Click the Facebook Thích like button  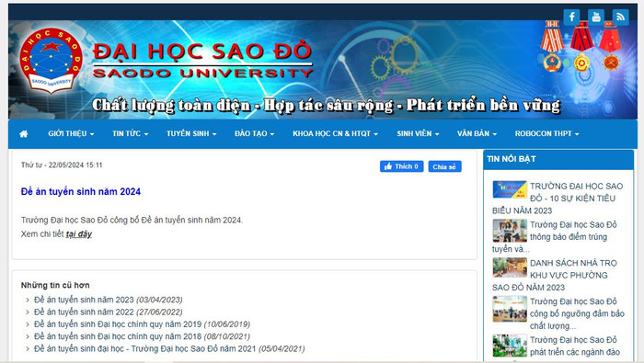pyautogui.click(x=402, y=166)
